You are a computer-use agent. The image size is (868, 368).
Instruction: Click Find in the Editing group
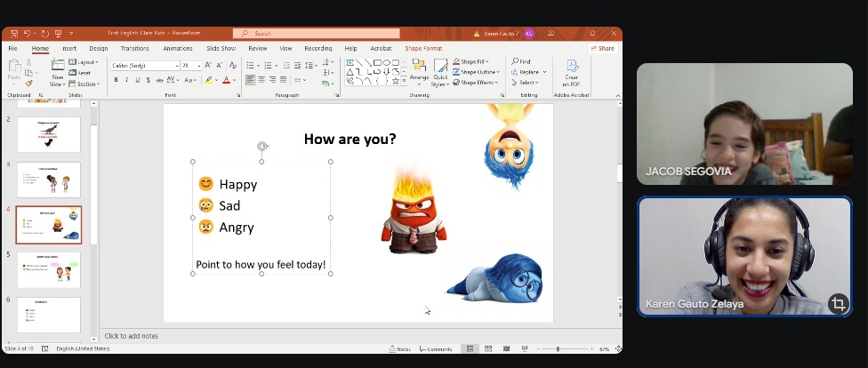point(521,61)
